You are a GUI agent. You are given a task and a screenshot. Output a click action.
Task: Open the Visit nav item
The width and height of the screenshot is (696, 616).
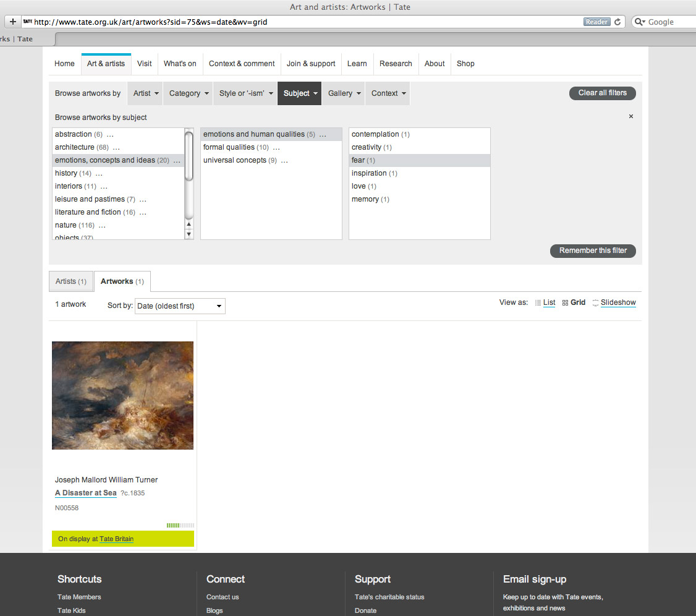point(144,64)
